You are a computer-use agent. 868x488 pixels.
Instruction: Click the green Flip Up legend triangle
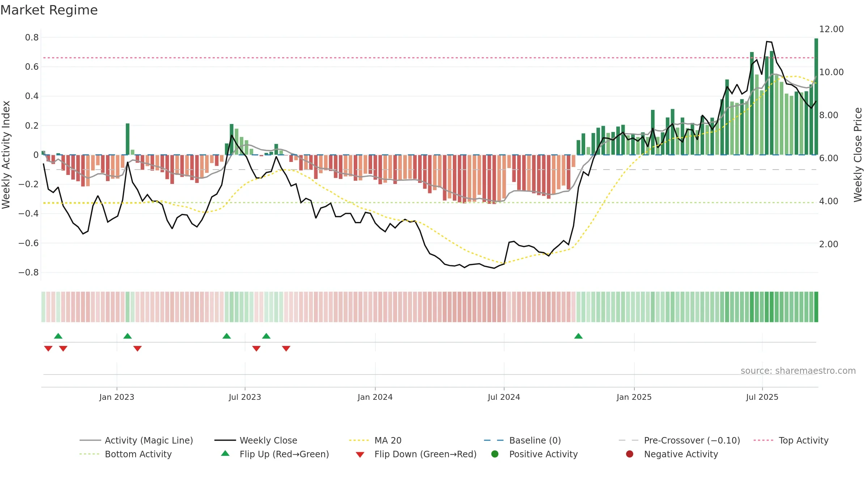pyautogui.click(x=225, y=453)
